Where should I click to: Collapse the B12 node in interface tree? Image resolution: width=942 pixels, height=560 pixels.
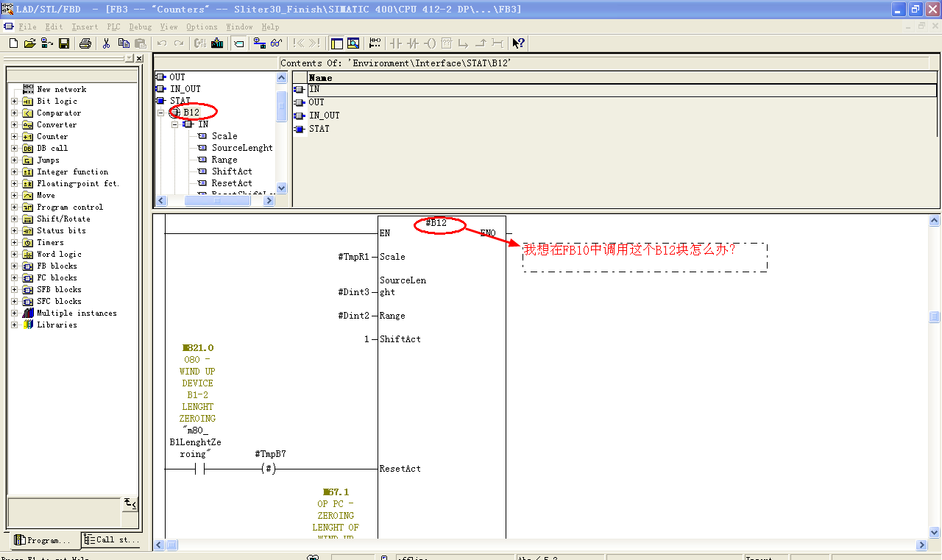(162, 113)
